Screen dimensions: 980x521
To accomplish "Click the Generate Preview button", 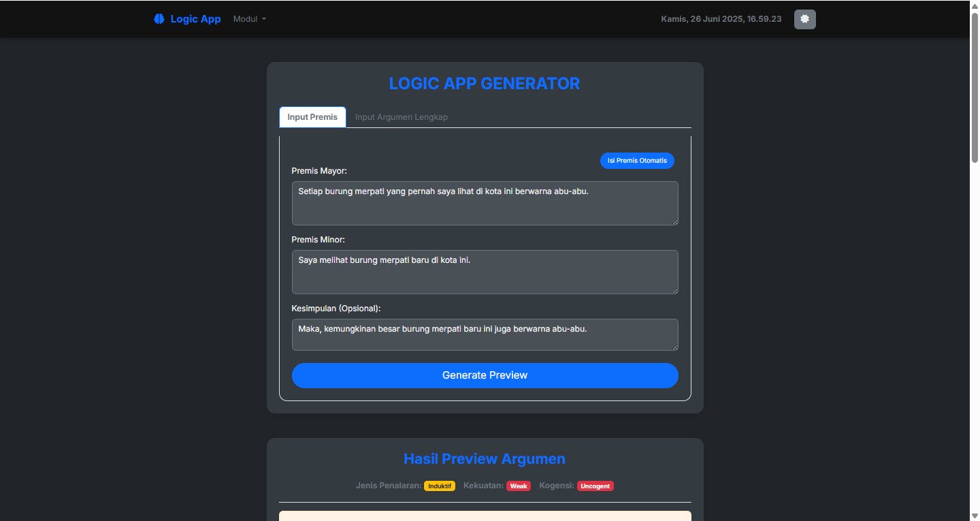I will (485, 375).
